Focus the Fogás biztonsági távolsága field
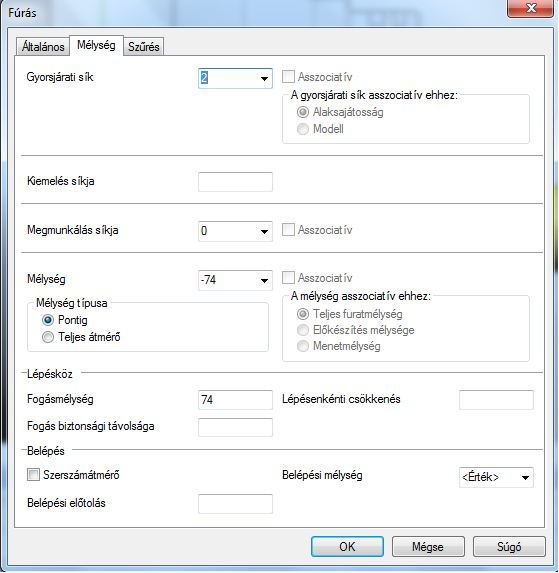 (235, 427)
